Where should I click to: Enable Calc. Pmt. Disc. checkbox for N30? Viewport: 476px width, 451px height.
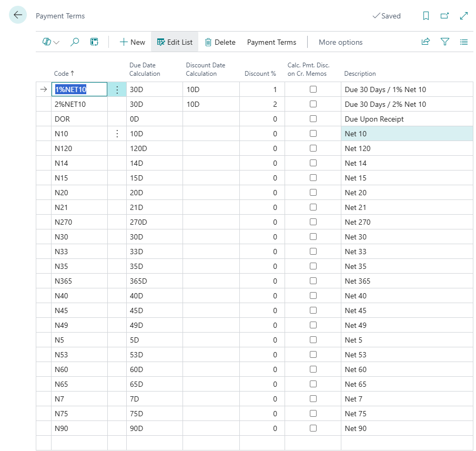313,237
